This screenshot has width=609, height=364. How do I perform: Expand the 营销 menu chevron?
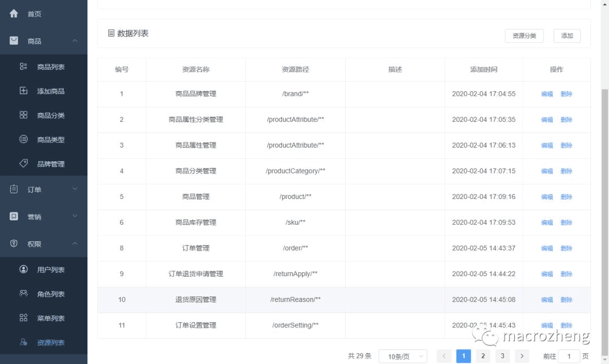tap(74, 216)
